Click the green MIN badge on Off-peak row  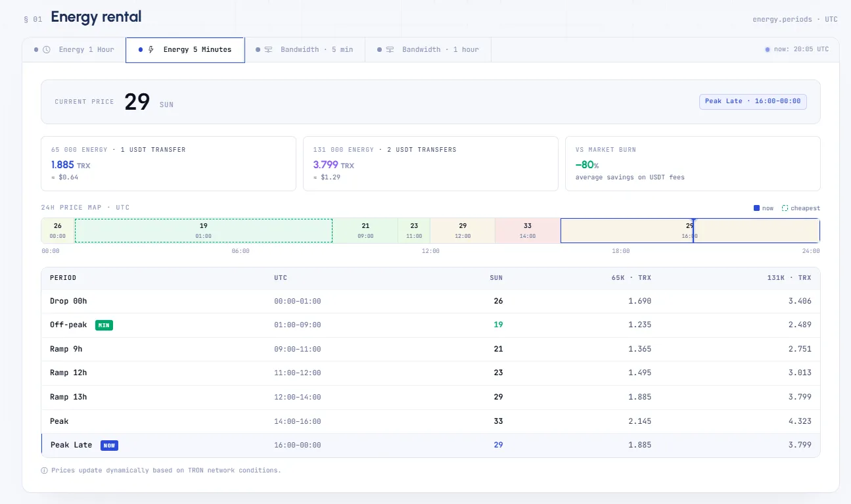click(x=104, y=325)
